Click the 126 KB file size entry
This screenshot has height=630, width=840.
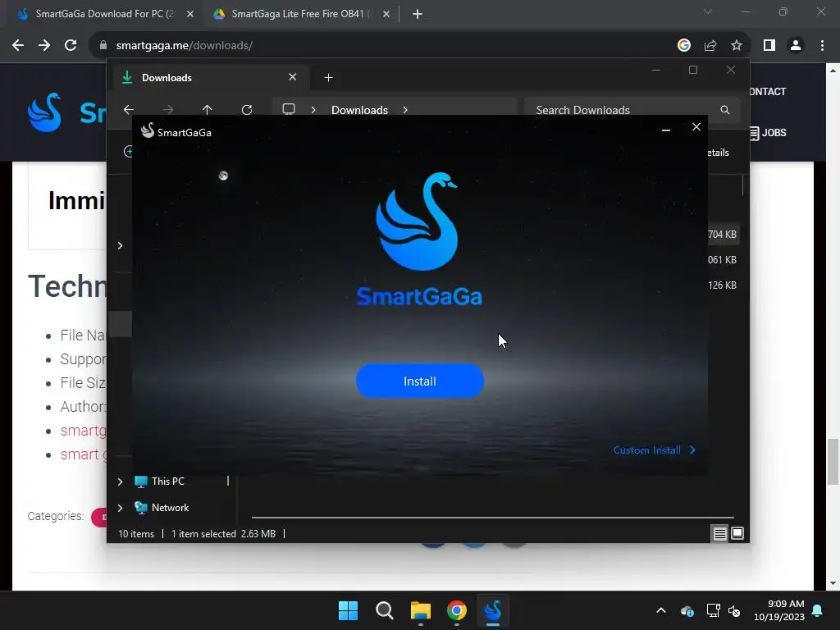[x=722, y=285]
